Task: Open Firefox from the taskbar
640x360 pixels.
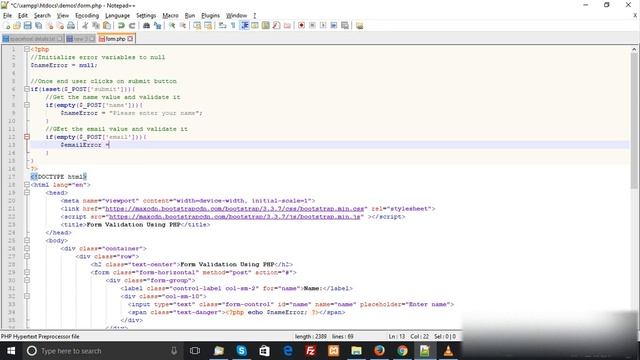Action: click(x=379, y=351)
